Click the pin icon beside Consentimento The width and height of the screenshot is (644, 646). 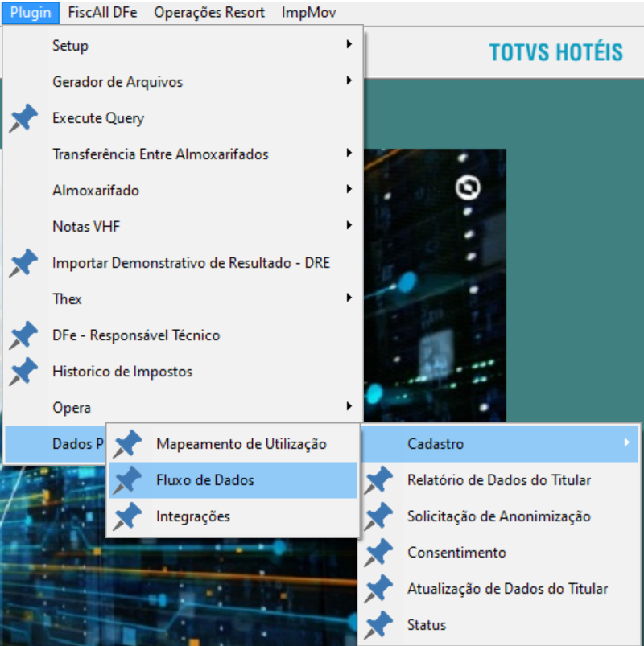tap(378, 553)
